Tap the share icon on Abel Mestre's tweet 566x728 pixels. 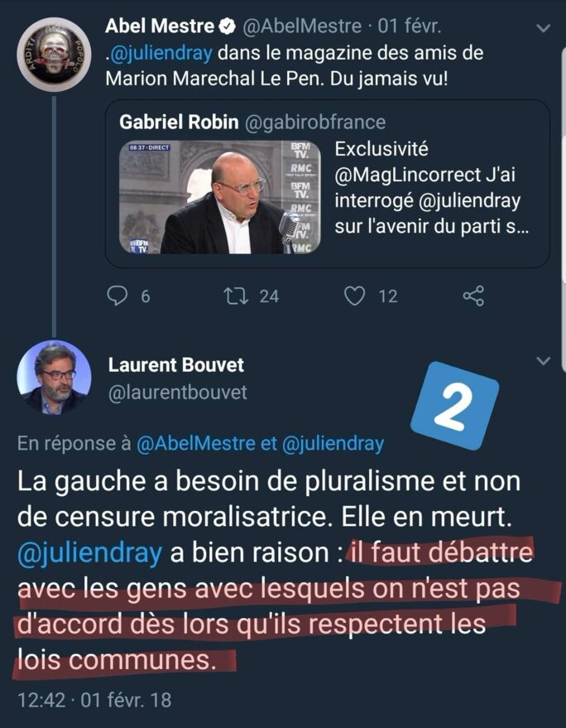[x=473, y=296]
